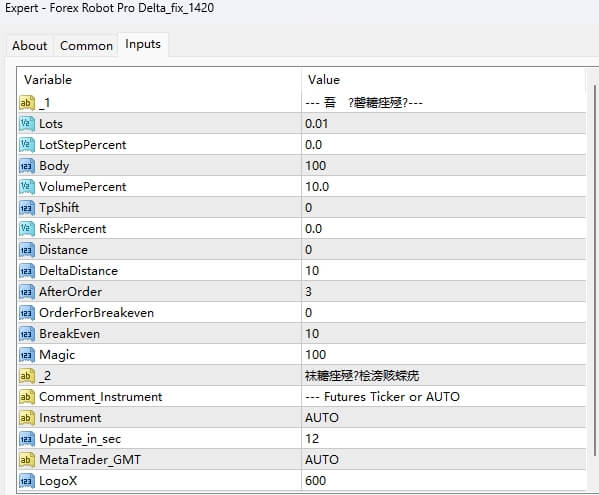This screenshot has width=599, height=495.
Task: Click the string icon beside _2
Action: (x=27, y=376)
